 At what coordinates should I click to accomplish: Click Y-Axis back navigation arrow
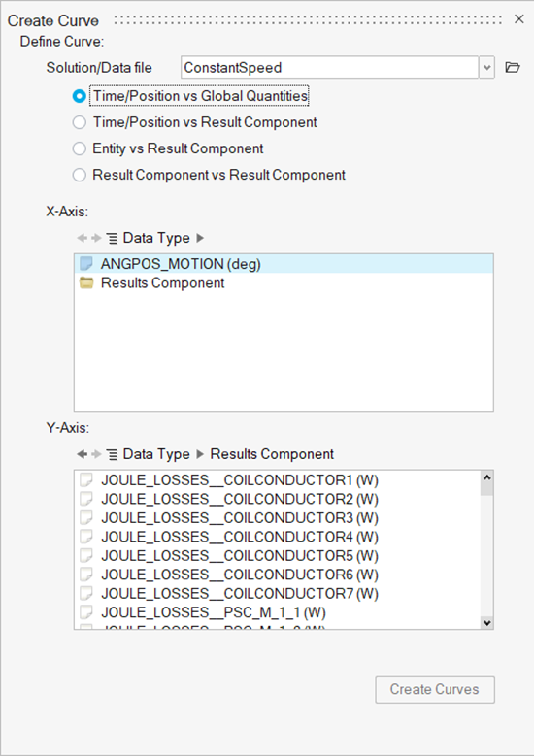(82, 454)
